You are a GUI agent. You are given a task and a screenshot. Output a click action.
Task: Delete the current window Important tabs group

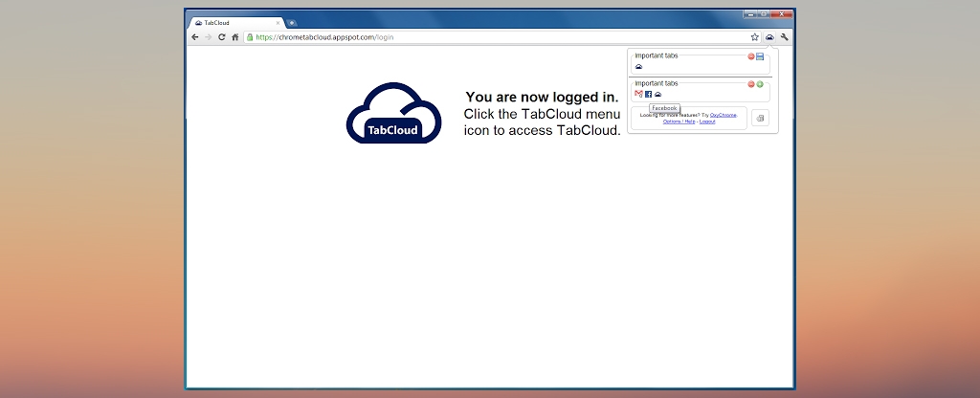pyautogui.click(x=751, y=56)
